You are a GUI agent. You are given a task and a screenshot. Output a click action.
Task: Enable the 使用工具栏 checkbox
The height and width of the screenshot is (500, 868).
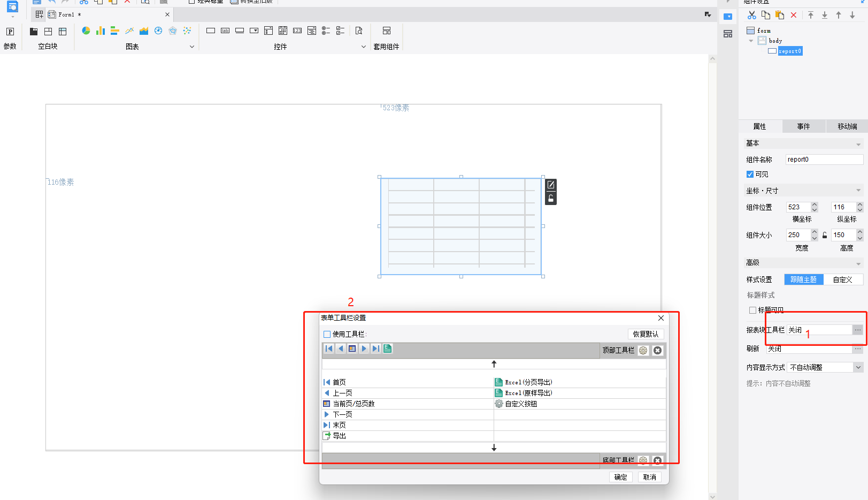pos(327,334)
